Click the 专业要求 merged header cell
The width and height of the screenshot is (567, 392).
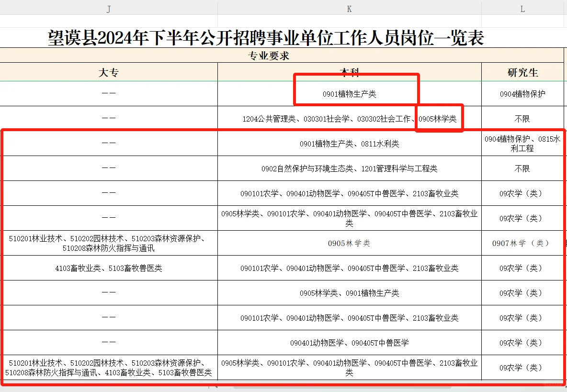coord(268,55)
